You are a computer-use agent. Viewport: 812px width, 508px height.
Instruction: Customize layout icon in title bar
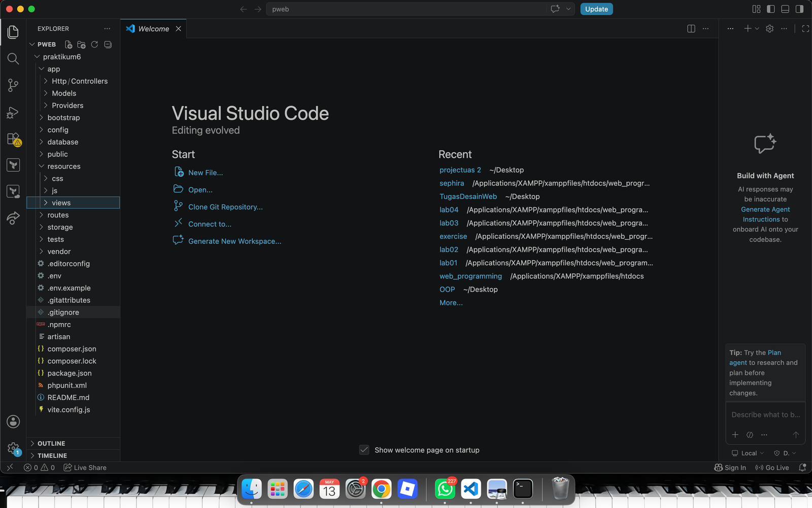click(x=757, y=9)
